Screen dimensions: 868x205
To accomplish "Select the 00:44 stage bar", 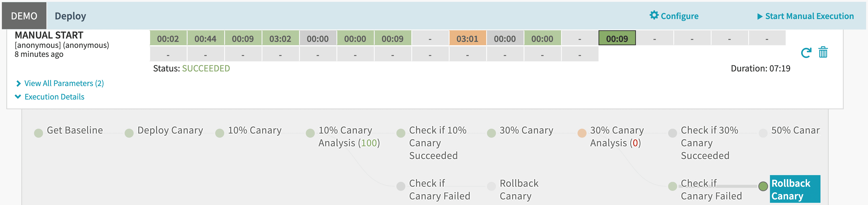I will pyautogui.click(x=205, y=38).
